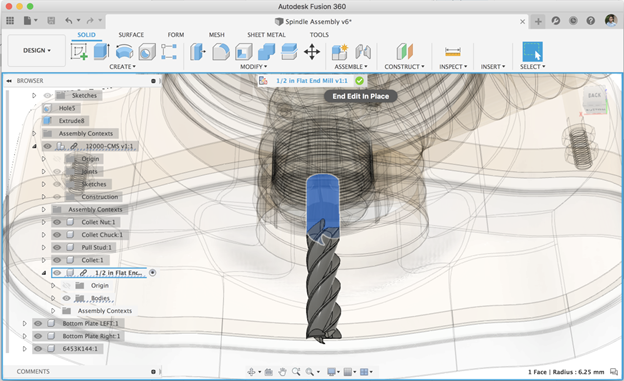The height and width of the screenshot is (381, 624).
Task: Open the Help question mark icon
Action: coord(591,21)
